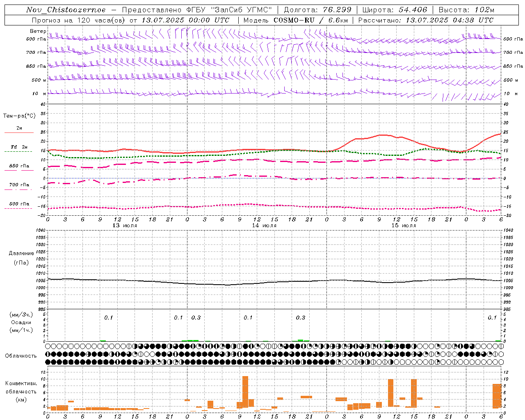Click the "Ветер" wind panel label

pos(38,31)
